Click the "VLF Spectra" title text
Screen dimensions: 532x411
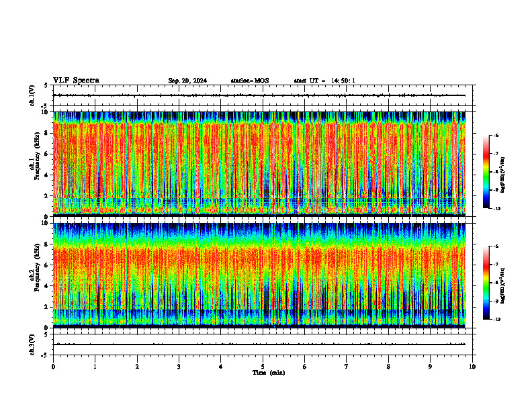click(76, 81)
